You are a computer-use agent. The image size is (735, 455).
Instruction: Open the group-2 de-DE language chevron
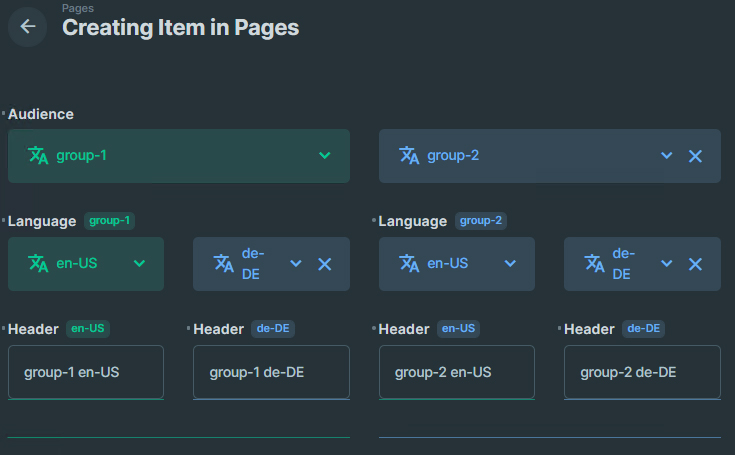[x=667, y=263]
